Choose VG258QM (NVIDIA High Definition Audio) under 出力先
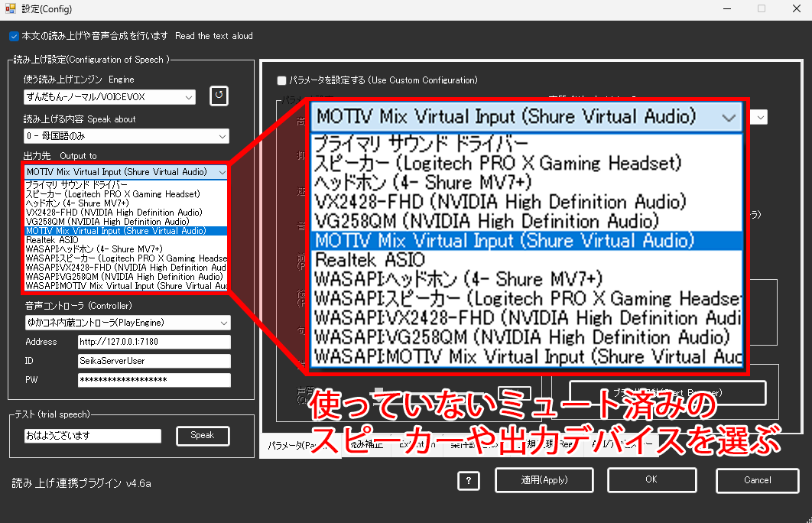Viewport: 812px width, 523px height. [x=126, y=222]
